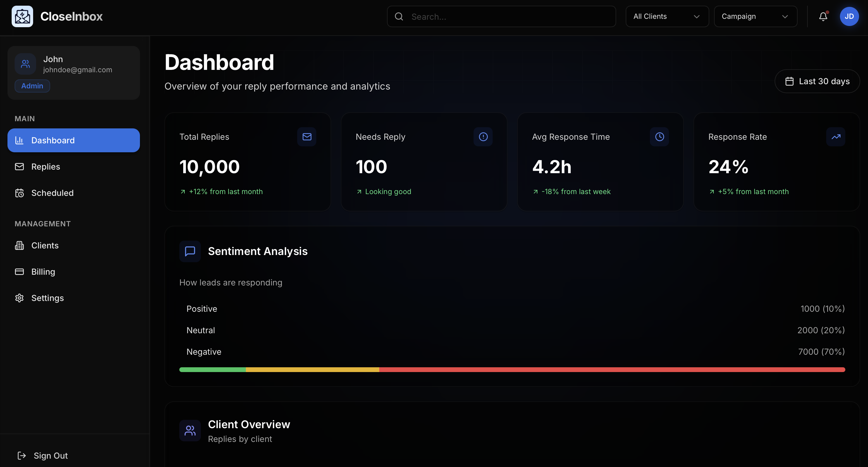
Task: Open the JD user avatar menu
Action: [x=849, y=16]
